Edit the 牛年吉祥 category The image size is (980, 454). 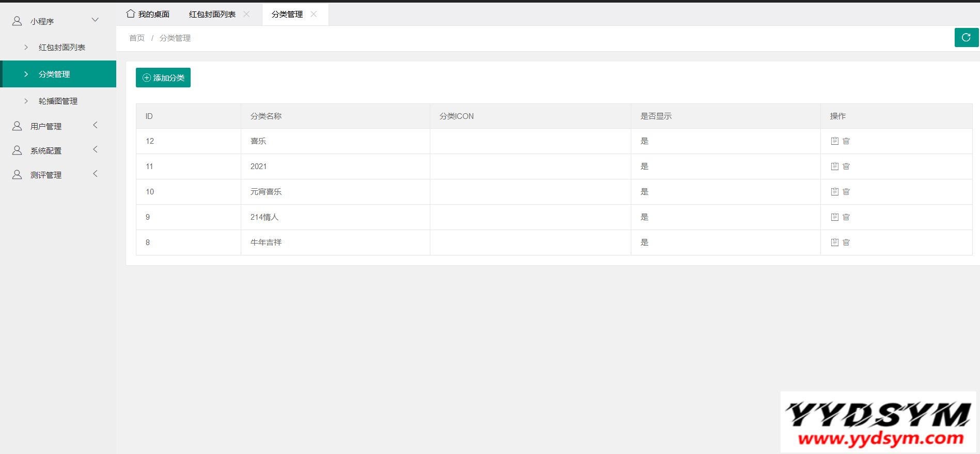pyautogui.click(x=834, y=243)
